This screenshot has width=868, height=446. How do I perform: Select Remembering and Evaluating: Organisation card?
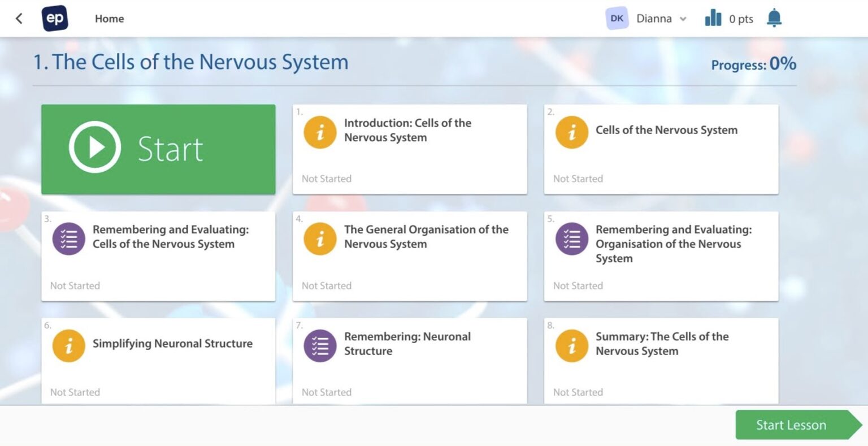tap(661, 256)
